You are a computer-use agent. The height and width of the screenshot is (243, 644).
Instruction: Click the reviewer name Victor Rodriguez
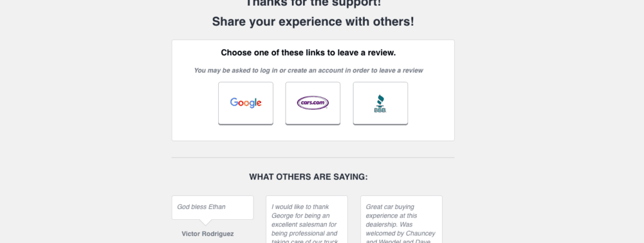tap(208, 234)
